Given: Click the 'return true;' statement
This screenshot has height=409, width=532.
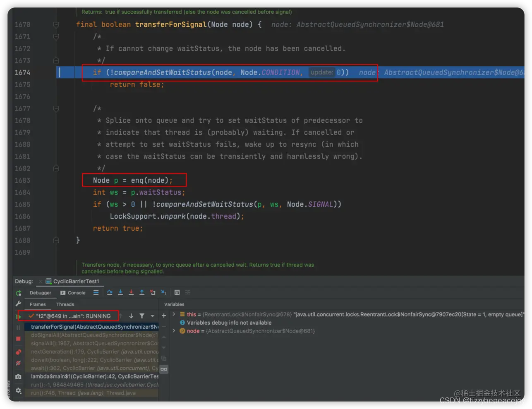Looking at the screenshot, I should 118,228.
